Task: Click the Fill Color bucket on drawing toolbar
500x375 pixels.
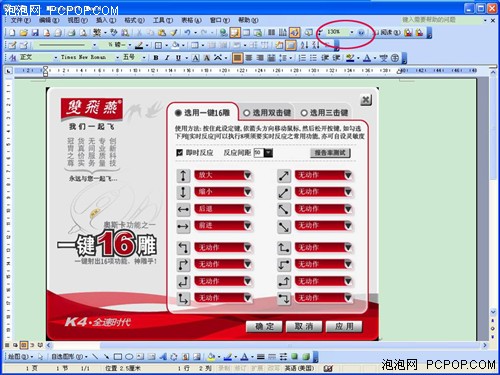Action: coord(211,357)
